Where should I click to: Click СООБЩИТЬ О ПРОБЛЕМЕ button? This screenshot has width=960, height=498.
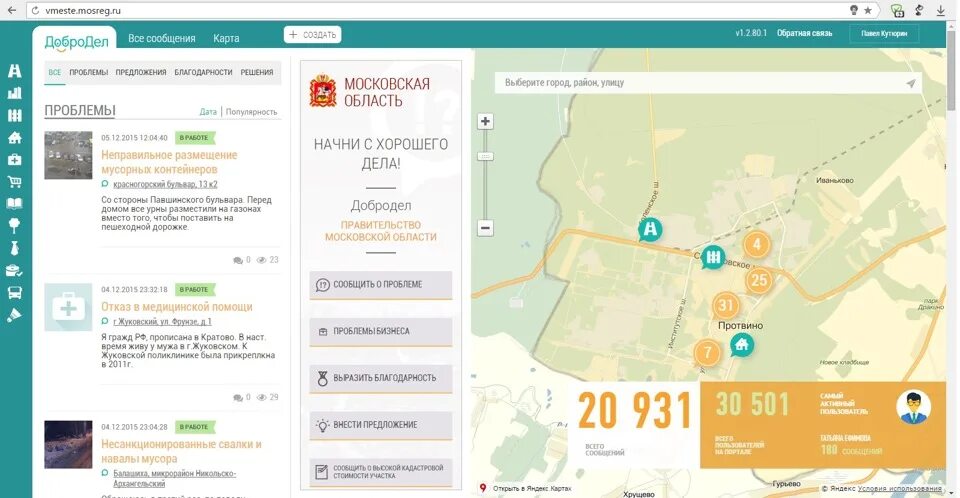[x=381, y=285]
